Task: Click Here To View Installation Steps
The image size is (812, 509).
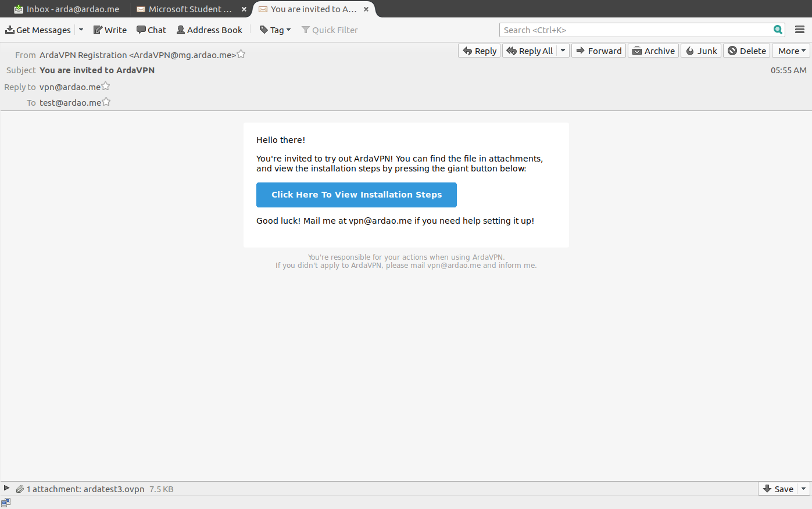Action: (x=356, y=195)
